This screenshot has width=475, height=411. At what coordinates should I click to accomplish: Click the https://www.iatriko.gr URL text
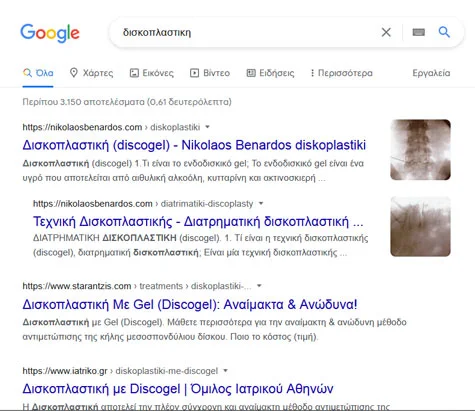(65, 371)
